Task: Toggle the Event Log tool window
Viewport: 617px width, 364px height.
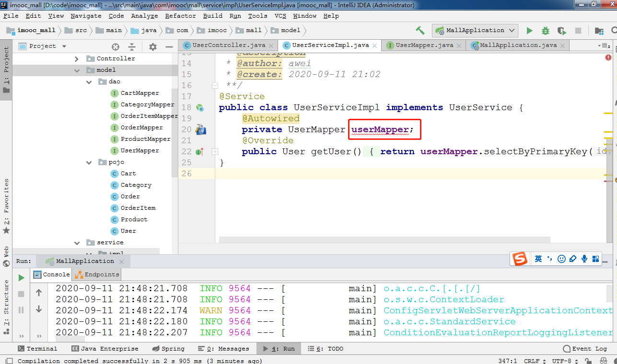Action: coord(585,349)
